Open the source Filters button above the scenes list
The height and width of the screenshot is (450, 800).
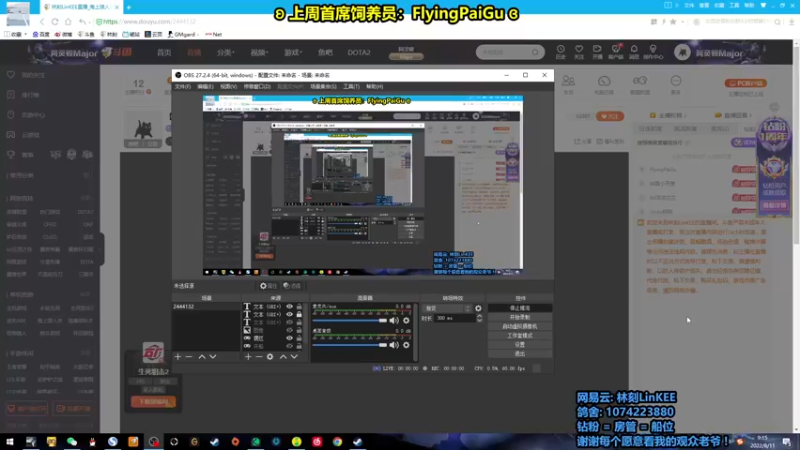point(292,286)
